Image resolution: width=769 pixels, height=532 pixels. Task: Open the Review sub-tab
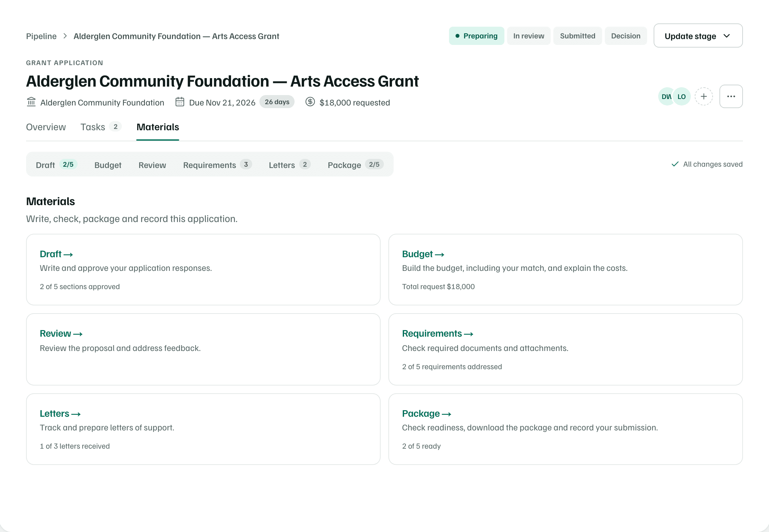[152, 165]
